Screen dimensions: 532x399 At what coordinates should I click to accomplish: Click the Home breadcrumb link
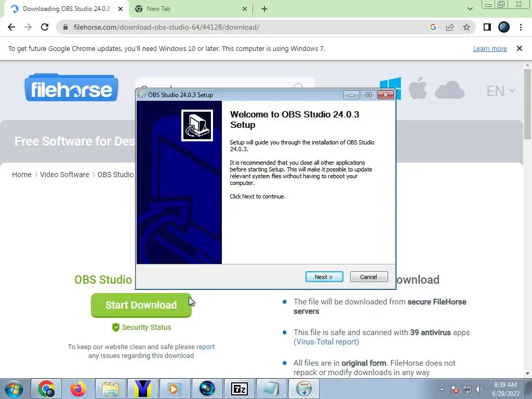tap(22, 175)
